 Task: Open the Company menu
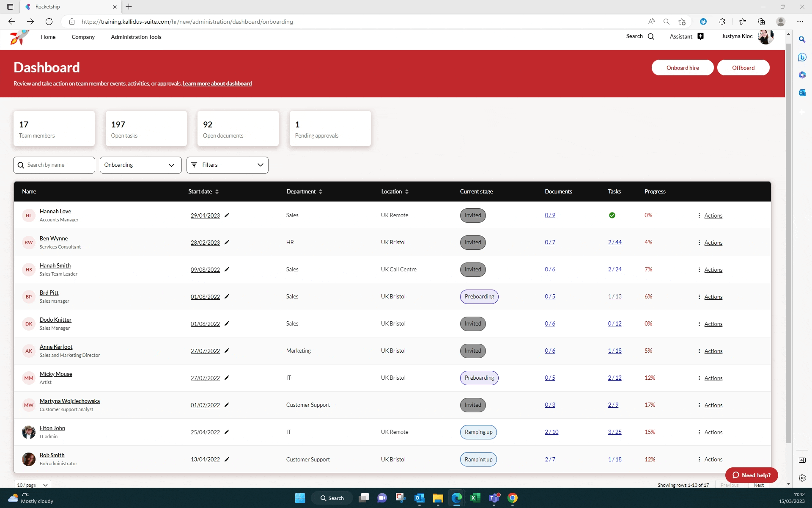[83, 37]
